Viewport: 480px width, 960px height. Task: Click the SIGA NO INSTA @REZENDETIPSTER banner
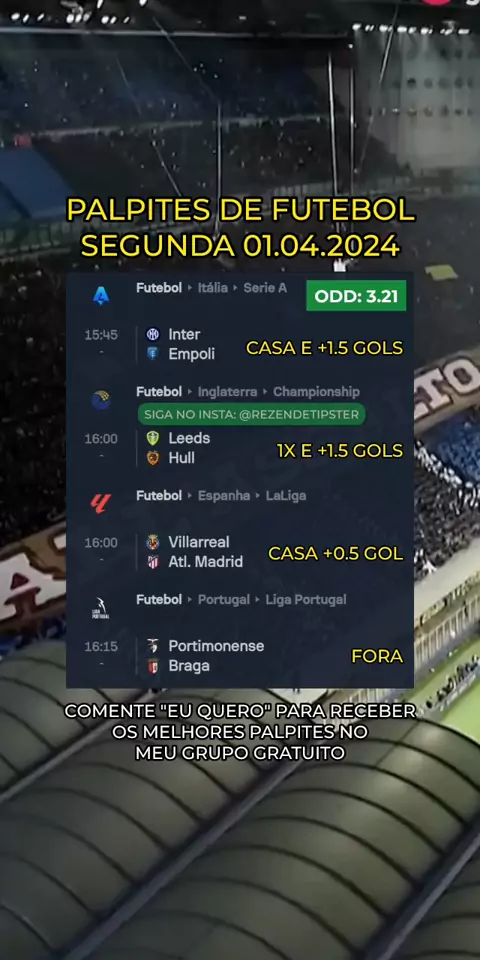point(252,414)
